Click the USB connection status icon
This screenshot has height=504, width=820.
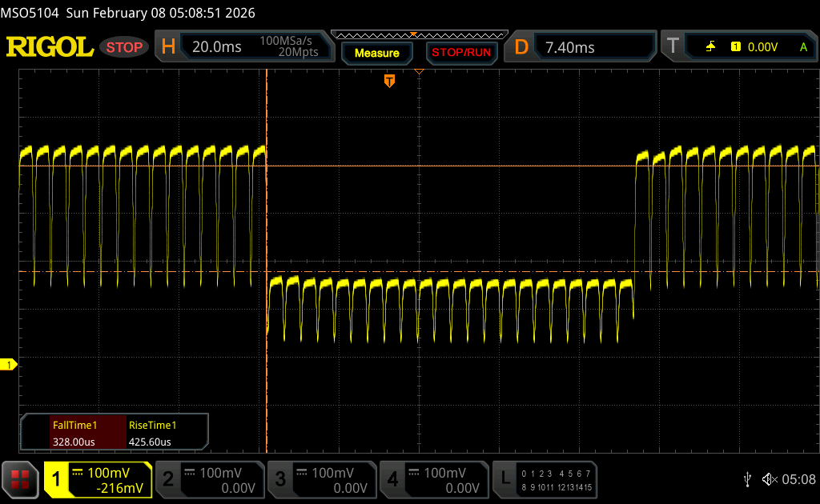(747, 479)
